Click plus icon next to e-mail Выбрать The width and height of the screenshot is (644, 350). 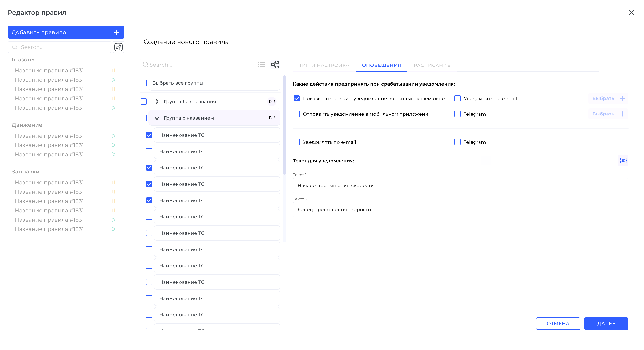622,98
